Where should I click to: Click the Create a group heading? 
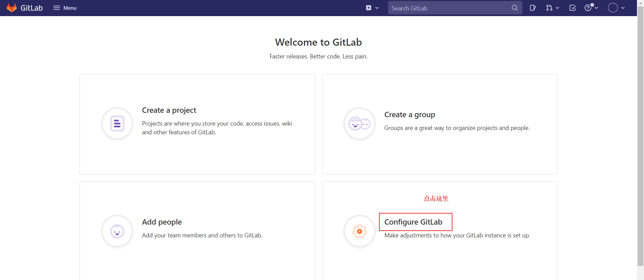point(410,114)
